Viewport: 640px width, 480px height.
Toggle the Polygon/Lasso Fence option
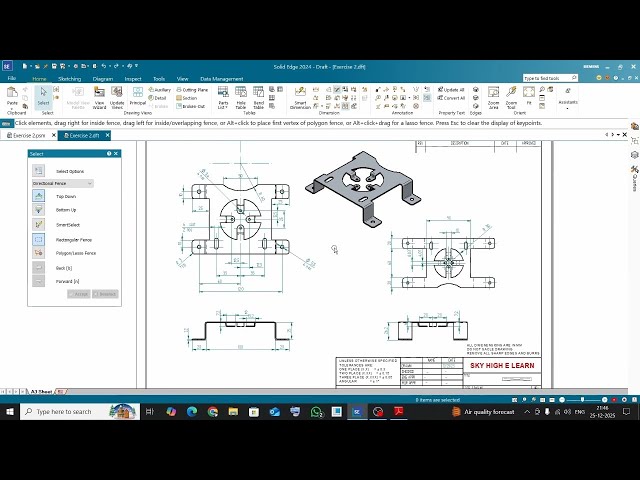tap(38, 253)
